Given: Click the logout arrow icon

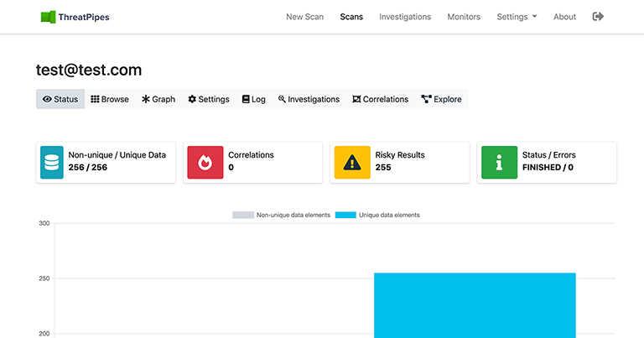Looking at the screenshot, I should pyautogui.click(x=598, y=17).
